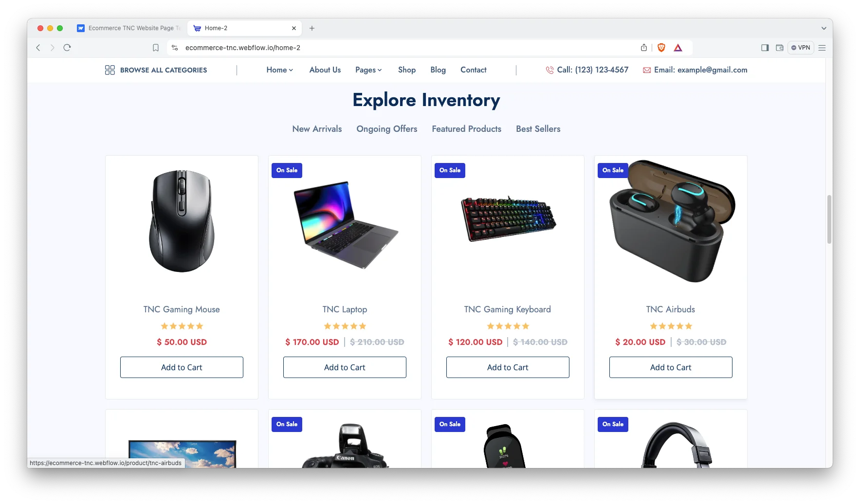
Task: Bookmark this page with the bookmark icon
Action: pos(156,48)
